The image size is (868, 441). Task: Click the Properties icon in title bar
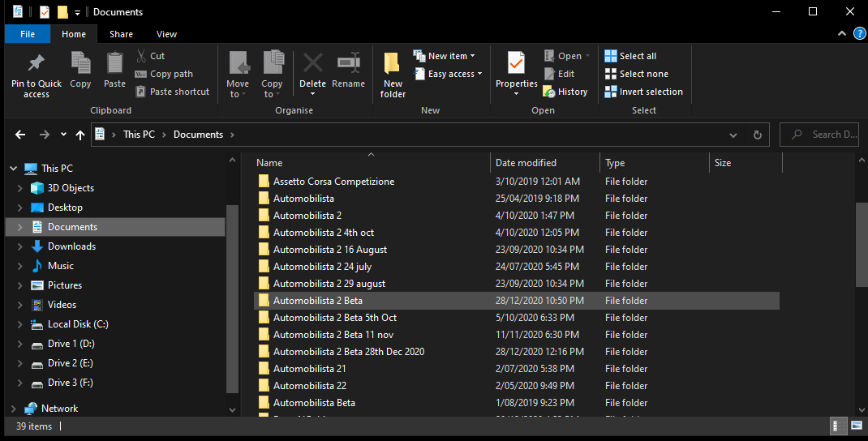(45, 11)
